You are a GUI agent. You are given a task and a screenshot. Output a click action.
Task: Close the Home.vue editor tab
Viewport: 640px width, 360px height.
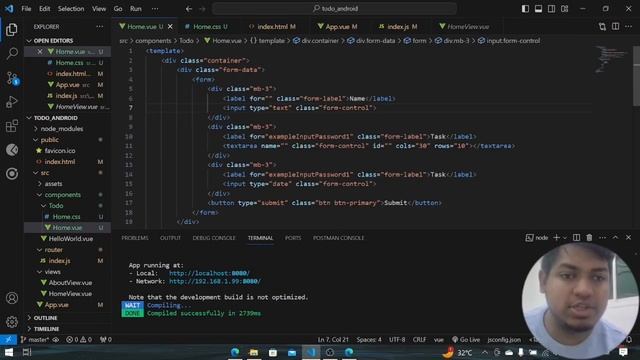[x=170, y=27]
